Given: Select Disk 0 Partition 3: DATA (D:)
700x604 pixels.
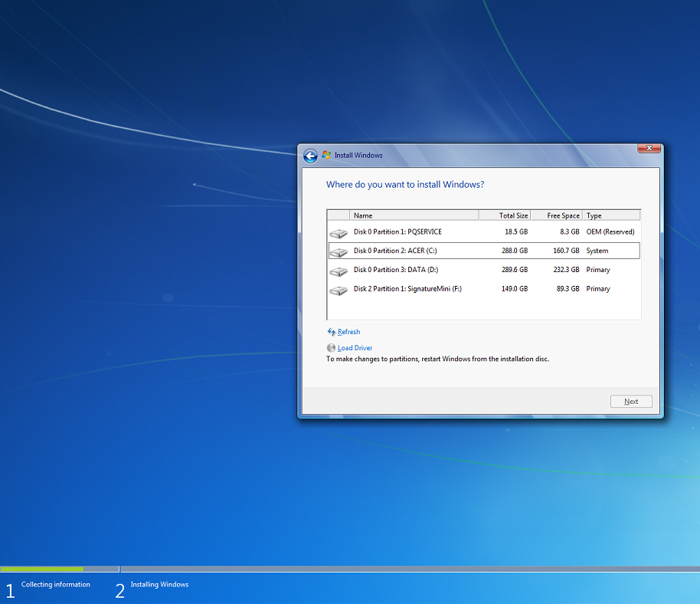Looking at the screenshot, I should tap(484, 270).
